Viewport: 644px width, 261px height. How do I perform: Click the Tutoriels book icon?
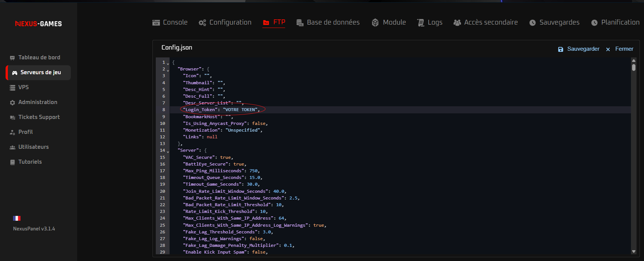tap(12, 162)
